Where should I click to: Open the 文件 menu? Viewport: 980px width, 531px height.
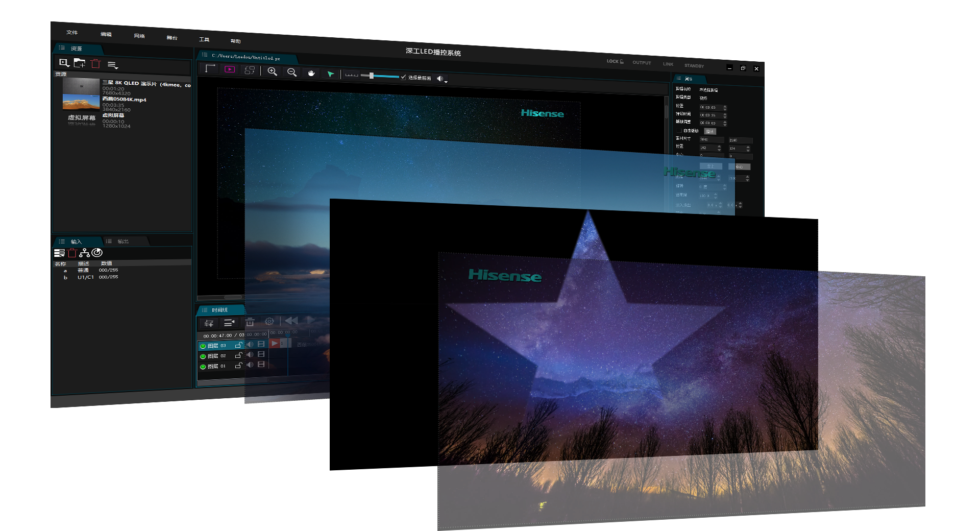pos(72,32)
